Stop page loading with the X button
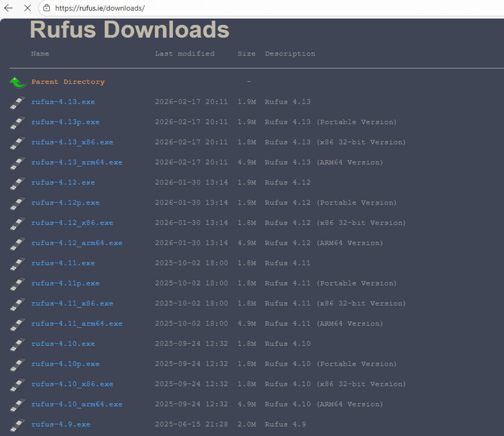 tap(27, 8)
